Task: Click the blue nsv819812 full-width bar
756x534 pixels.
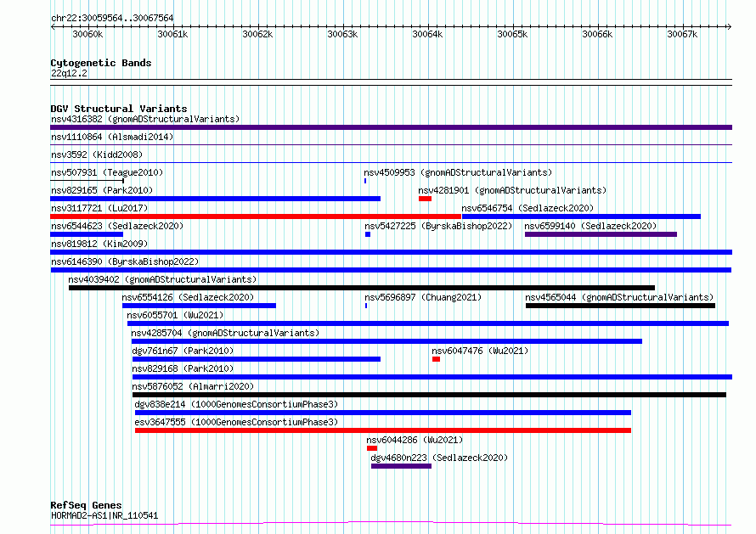Action: [391, 252]
